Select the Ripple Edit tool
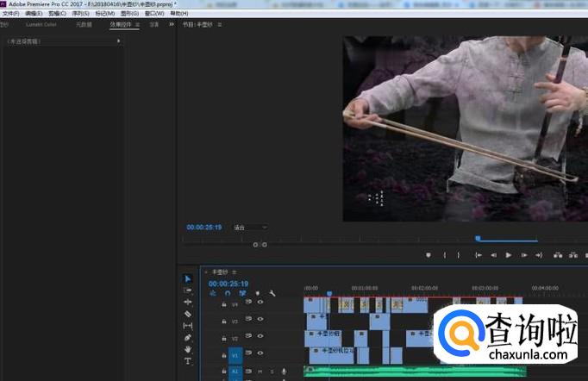Viewport: 588px width, 381px height. coord(188,290)
